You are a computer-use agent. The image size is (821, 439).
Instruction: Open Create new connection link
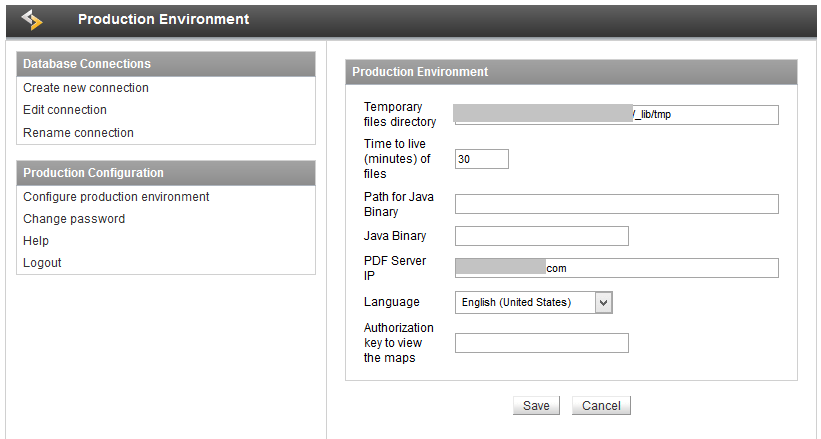point(86,88)
